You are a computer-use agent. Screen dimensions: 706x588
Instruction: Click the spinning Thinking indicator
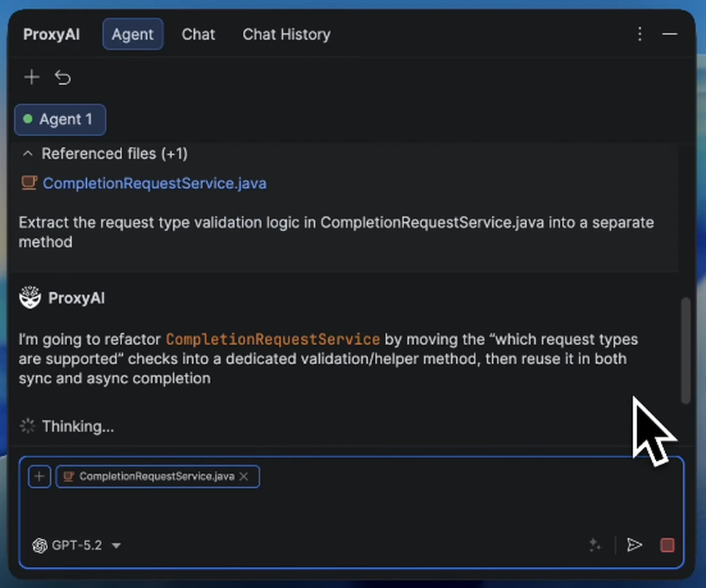coord(27,426)
